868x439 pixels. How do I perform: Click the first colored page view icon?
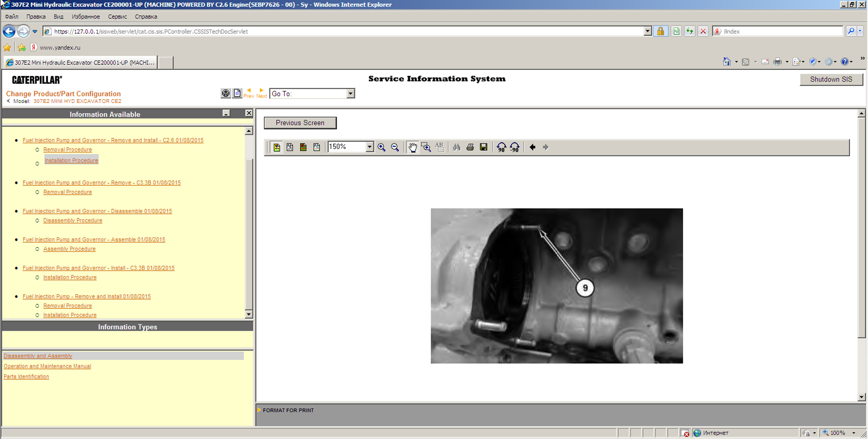click(x=277, y=147)
